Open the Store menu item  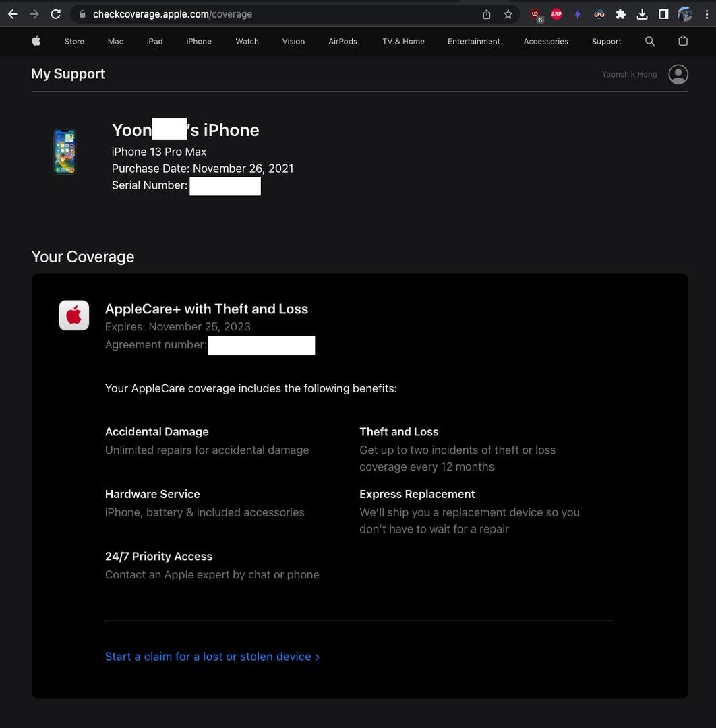coord(74,41)
